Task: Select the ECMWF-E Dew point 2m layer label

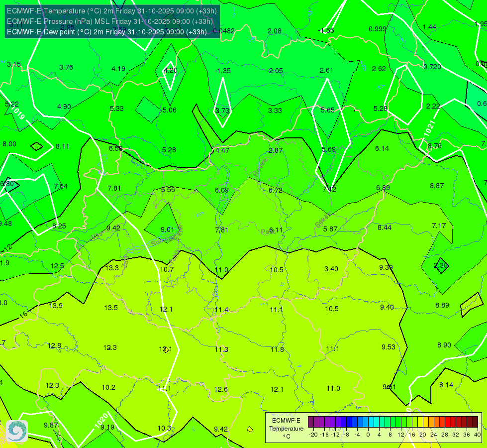Action: pos(107,32)
